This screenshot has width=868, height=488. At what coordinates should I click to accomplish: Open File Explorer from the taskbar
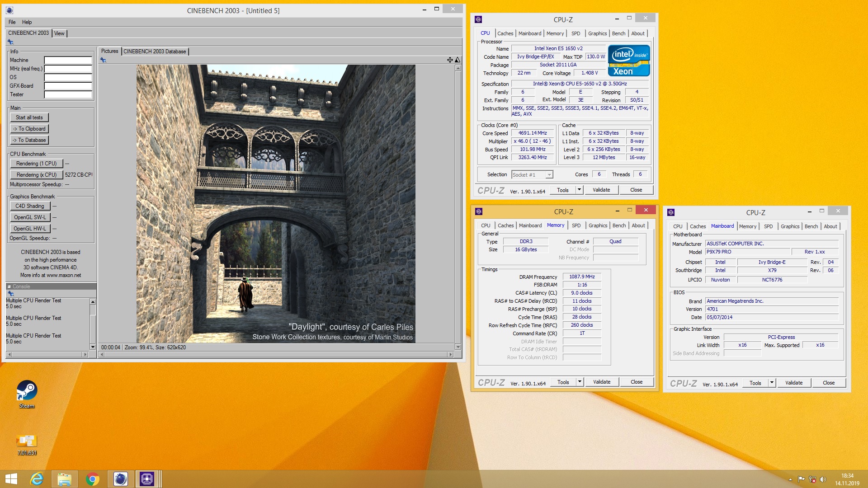[65, 479]
